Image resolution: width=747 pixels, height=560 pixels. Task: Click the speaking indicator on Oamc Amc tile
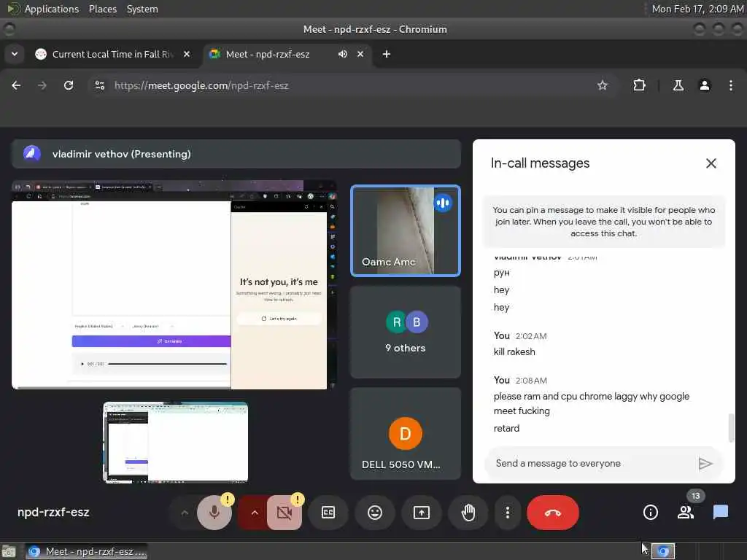pyautogui.click(x=443, y=203)
